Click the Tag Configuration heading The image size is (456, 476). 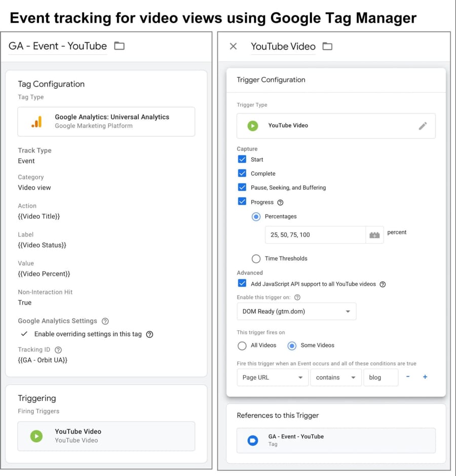tap(51, 84)
